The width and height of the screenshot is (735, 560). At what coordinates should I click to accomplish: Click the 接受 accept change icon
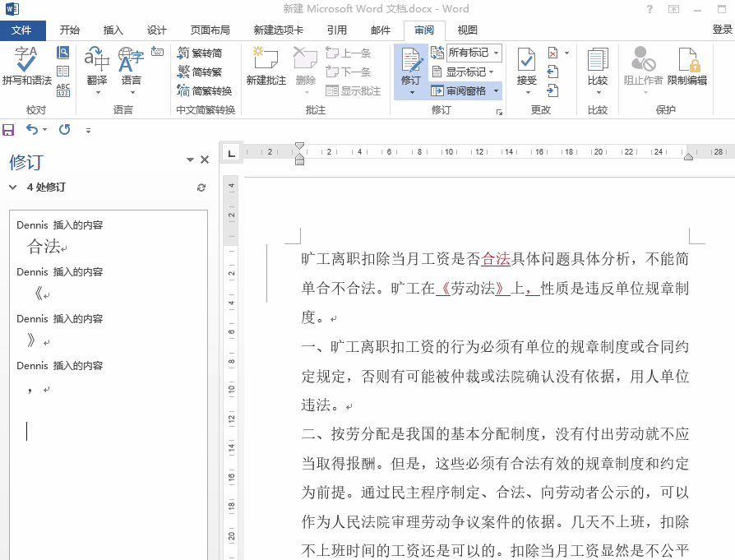click(x=526, y=66)
